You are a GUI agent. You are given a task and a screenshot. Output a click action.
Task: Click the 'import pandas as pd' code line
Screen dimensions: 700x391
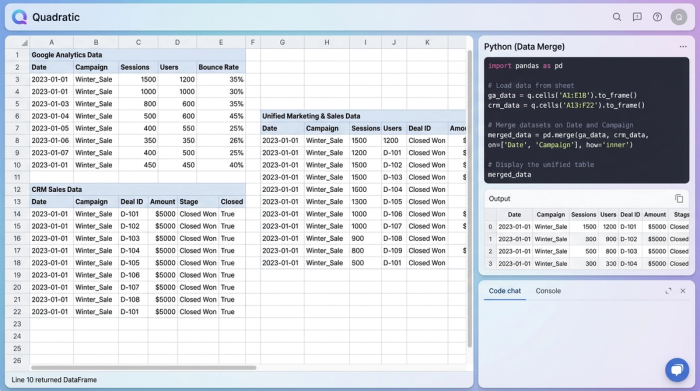click(x=525, y=66)
